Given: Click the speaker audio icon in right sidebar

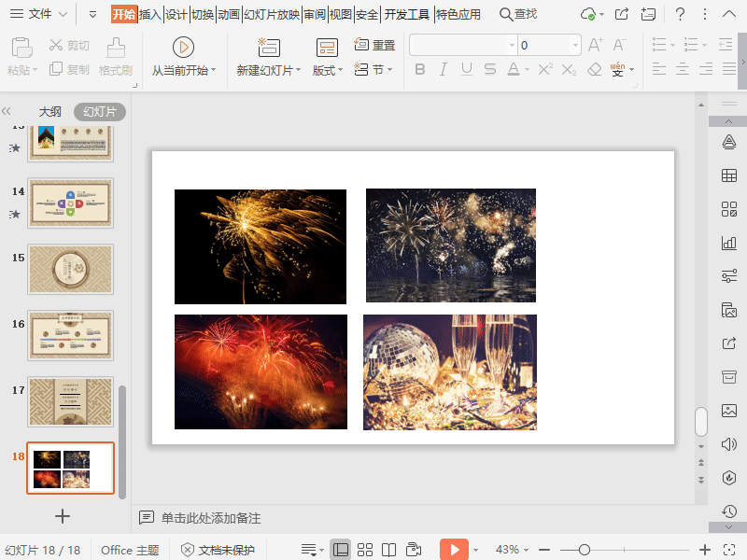Looking at the screenshot, I should click(x=728, y=444).
